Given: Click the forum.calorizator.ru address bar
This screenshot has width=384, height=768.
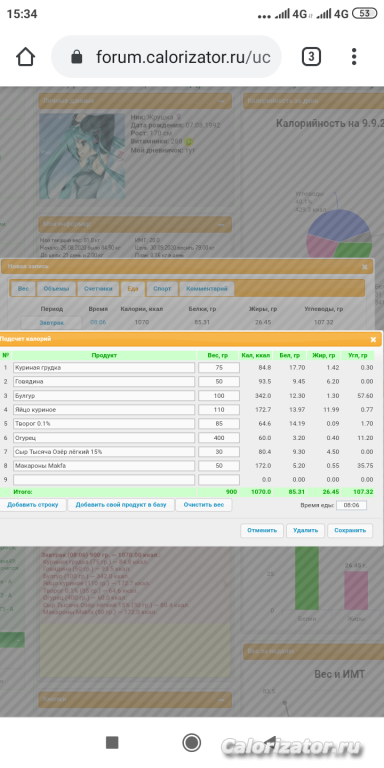Looking at the screenshot, I should pos(167,57).
